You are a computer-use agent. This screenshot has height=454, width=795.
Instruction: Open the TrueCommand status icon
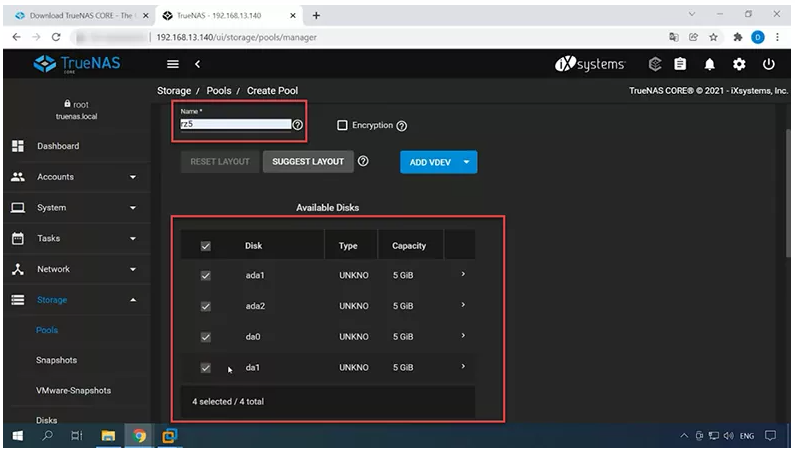(x=655, y=64)
